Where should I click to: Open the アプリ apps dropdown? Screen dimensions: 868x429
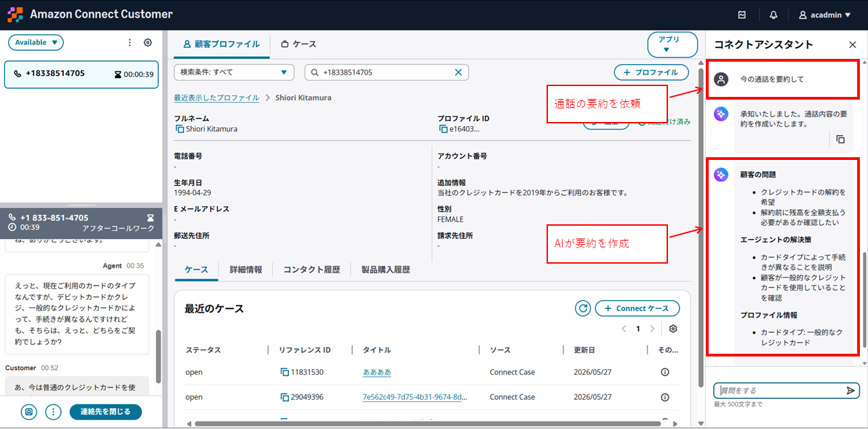672,45
